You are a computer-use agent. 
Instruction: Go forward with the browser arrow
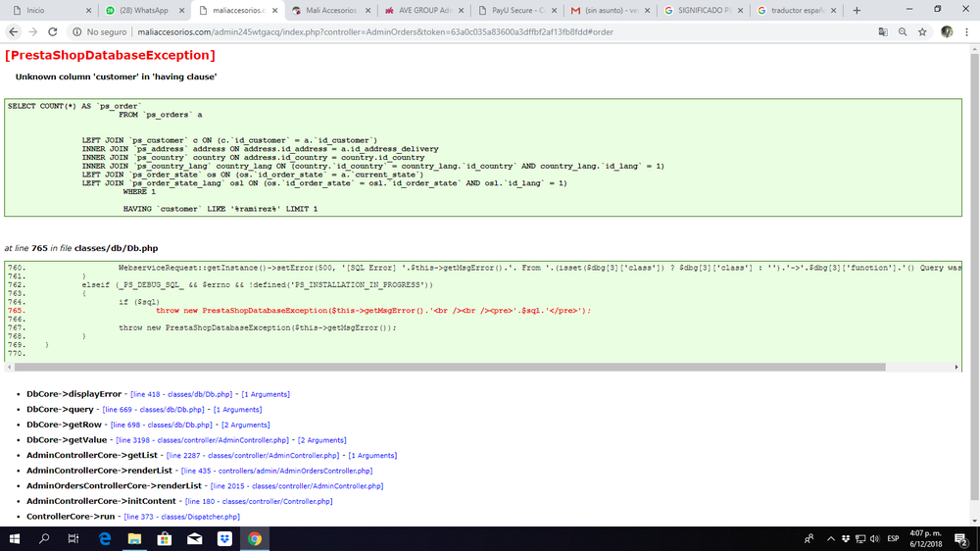click(33, 32)
